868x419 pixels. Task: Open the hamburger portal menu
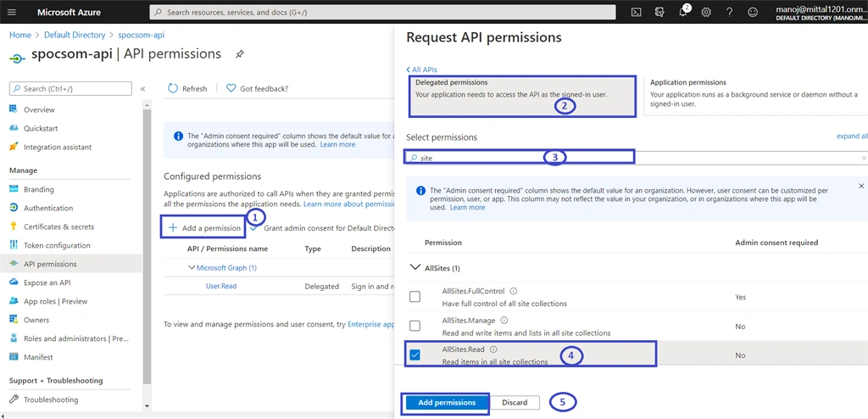click(x=12, y=12)
